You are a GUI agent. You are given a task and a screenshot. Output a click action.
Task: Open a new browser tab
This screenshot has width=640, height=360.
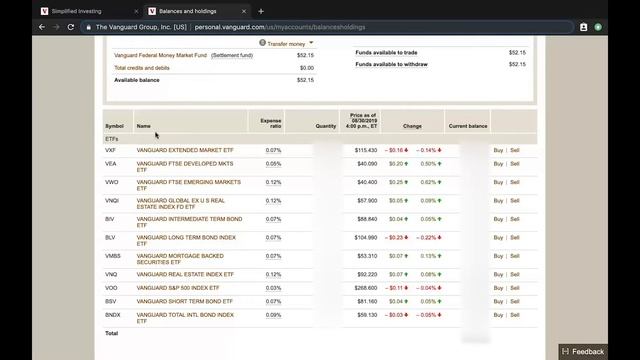[261, 11]
